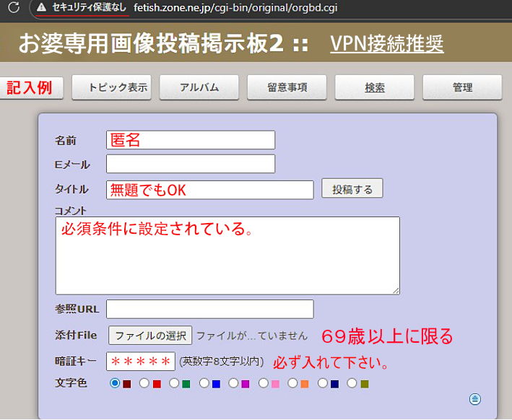The image size is (512, 420).
Task: Choose the pink text color option
Action: (264, 383)
